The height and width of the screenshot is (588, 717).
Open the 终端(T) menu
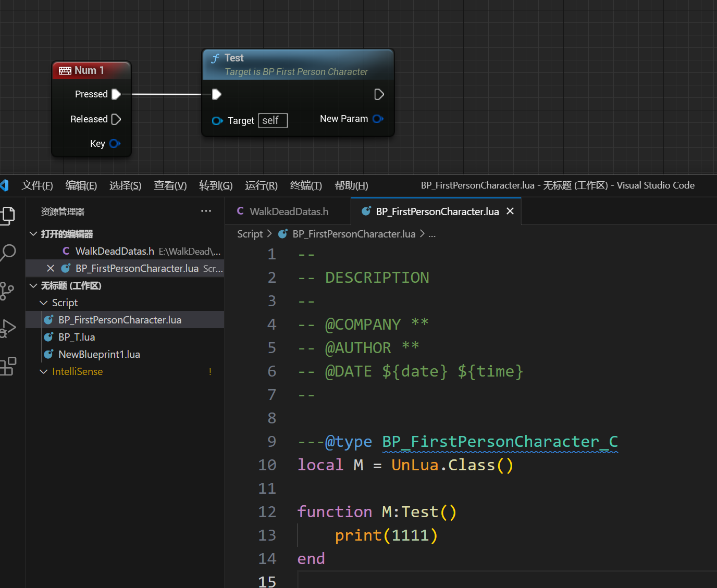pyautogui.click(x=306, y=185)
